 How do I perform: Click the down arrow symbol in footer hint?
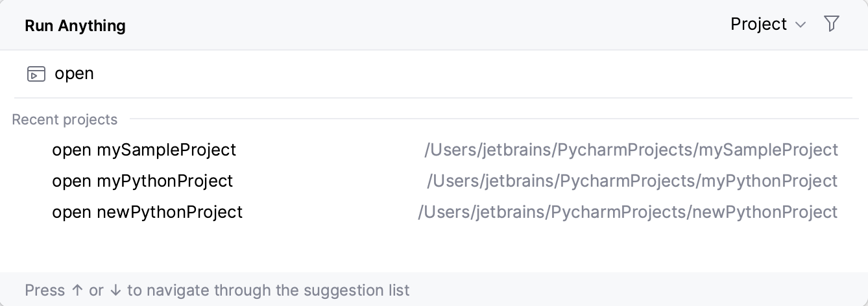pos(115,290)
